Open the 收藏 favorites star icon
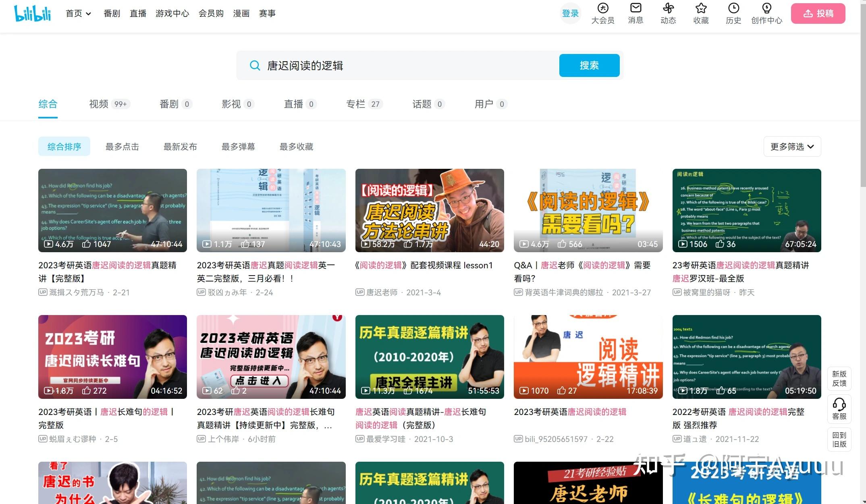Viewport: 866px width, 504px height. (x=701, y=13)
